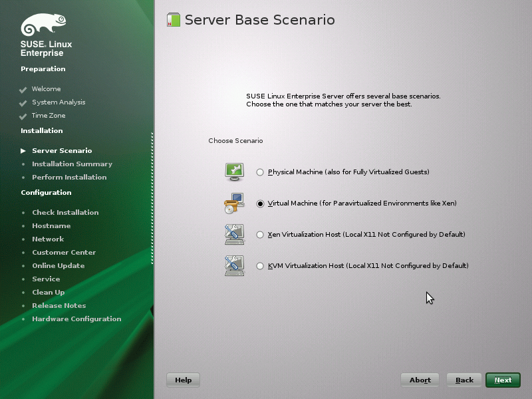
Task: Open the Hardware Configuration step
Action: 76,319
